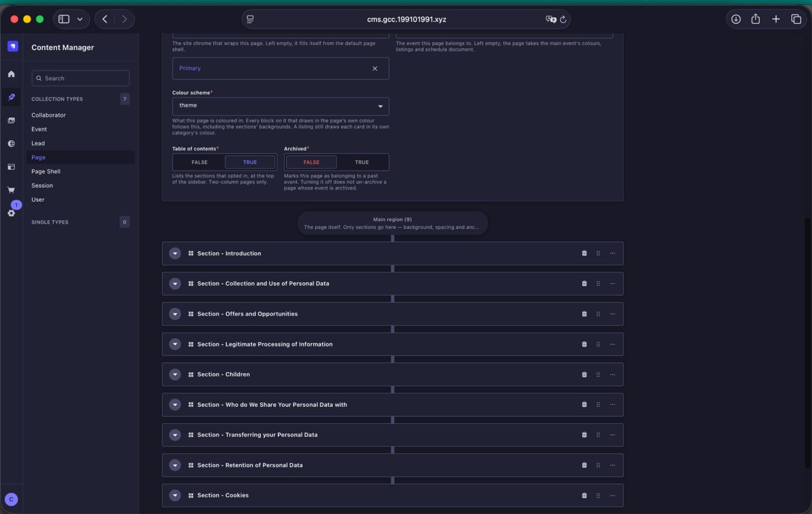Open Settings gear icon with badge
Screen dimensions: 812x514
11,213
